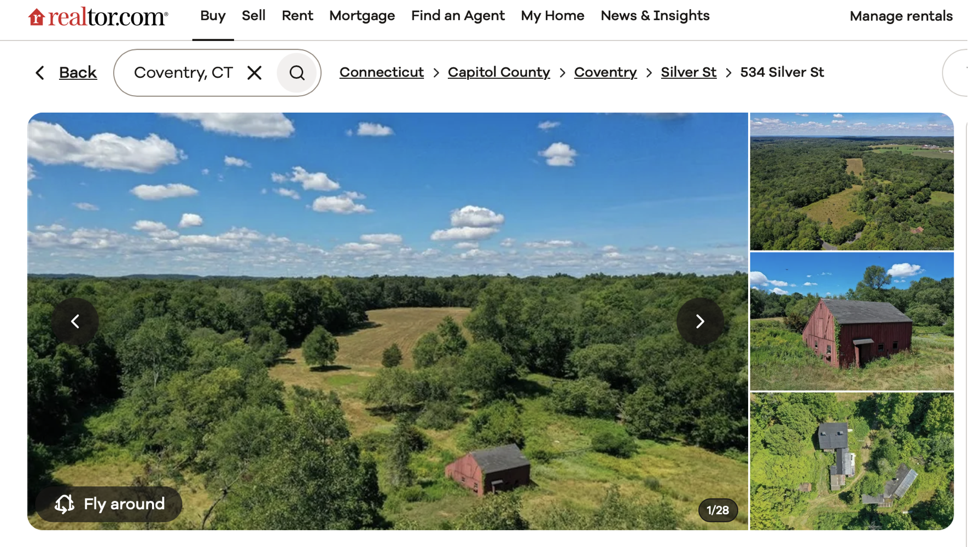Clear the Coventry, CT search text

tap(254, 73)
